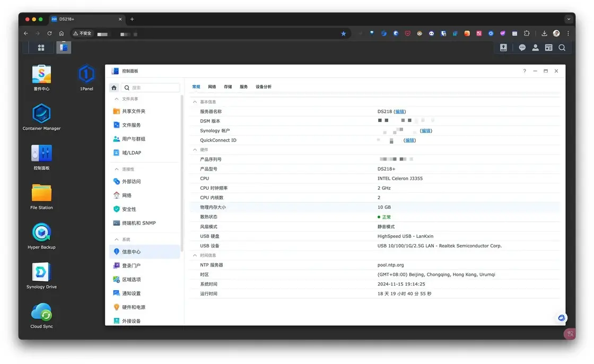
Task: Open 域/LDAP settings
Action: click(x=145, y=153)
